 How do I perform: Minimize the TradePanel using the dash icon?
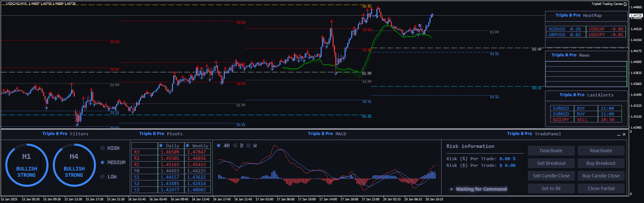pyautogui.click(x=618, y=135)
